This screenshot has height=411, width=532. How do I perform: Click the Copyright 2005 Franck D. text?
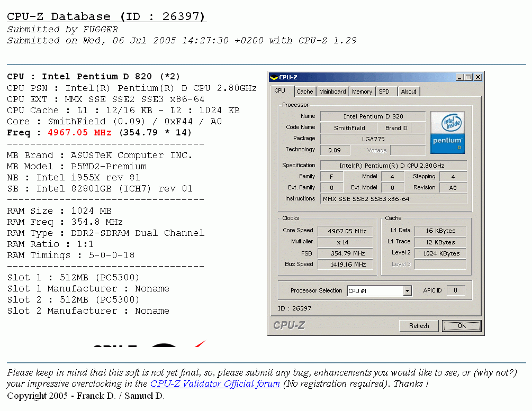point(86,396)
